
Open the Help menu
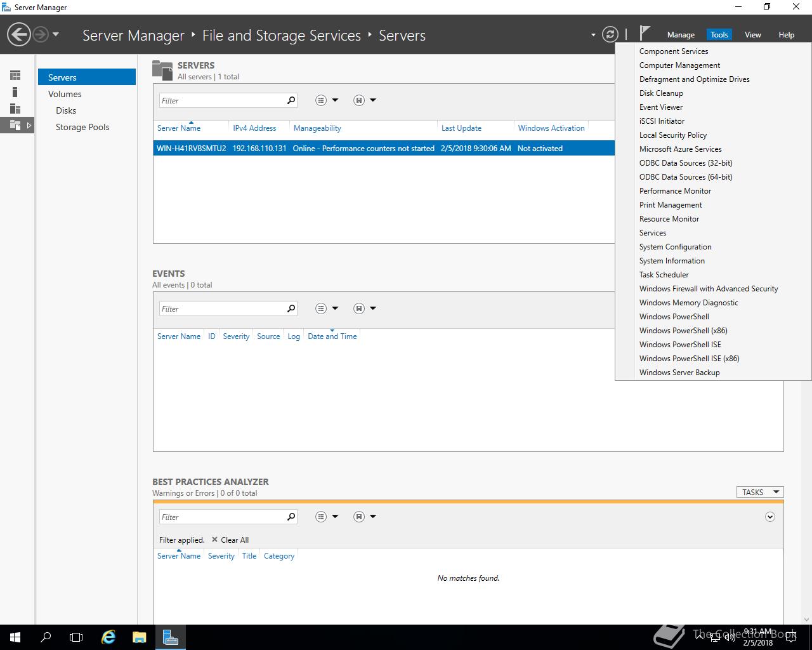click(786, 35)
